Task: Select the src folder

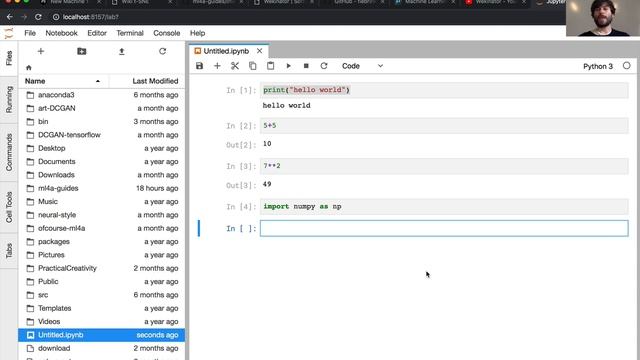Action: [x=101, y=295]
